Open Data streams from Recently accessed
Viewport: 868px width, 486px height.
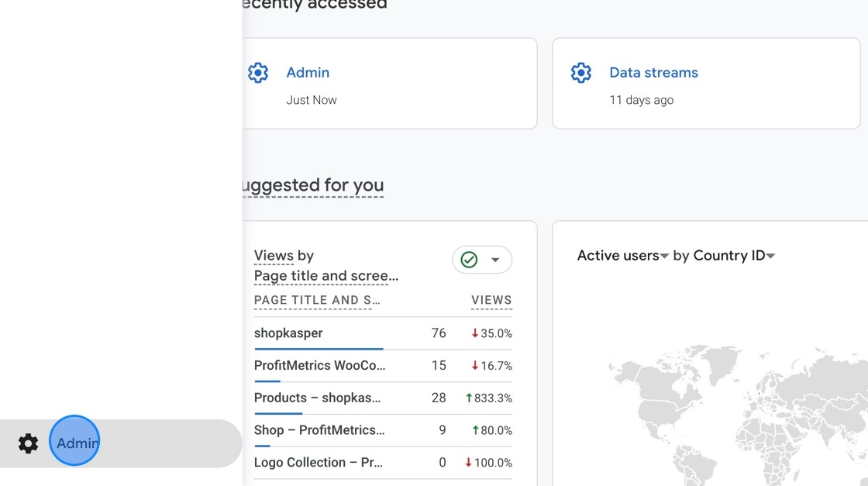click(x=653, y=72)
